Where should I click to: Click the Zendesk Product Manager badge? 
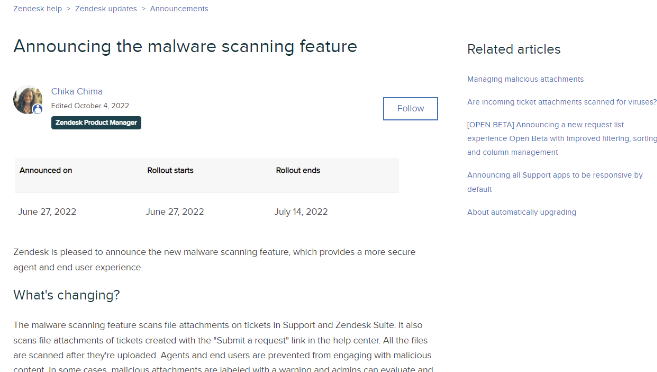tap(96, 123)
